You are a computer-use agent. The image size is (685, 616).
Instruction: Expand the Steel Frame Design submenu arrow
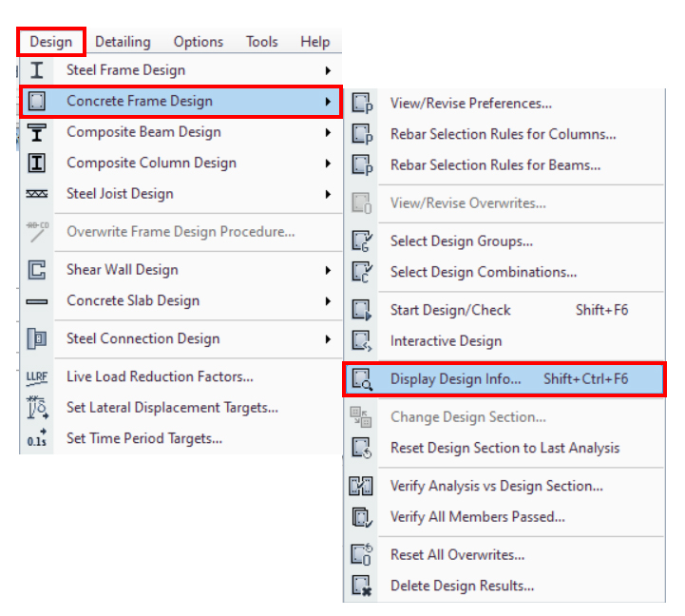[x=328, y=70]
